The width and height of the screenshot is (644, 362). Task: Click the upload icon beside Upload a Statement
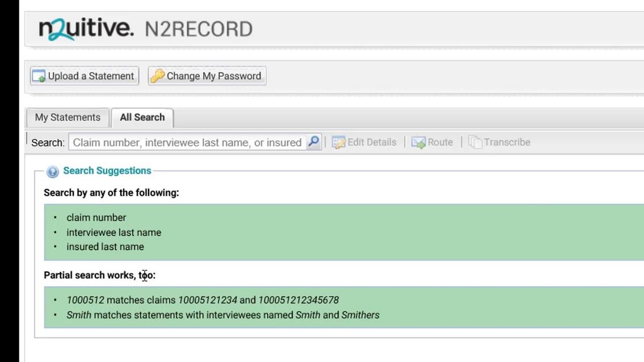[39, 76]
